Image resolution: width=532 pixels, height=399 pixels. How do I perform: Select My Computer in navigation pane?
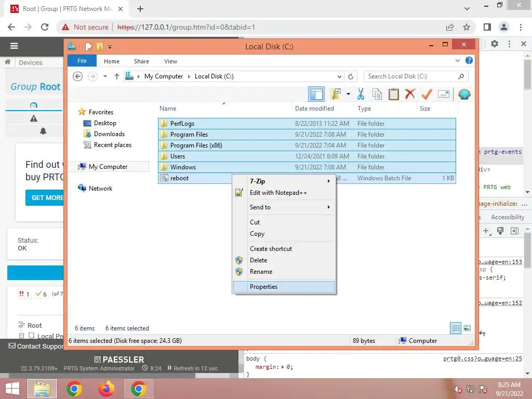(x=108, y=167)
